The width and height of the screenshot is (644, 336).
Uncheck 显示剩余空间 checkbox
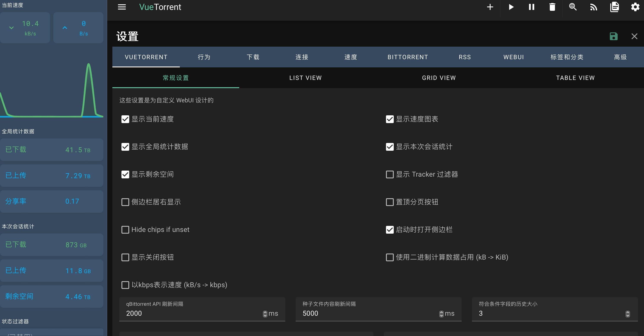point(125,174)
